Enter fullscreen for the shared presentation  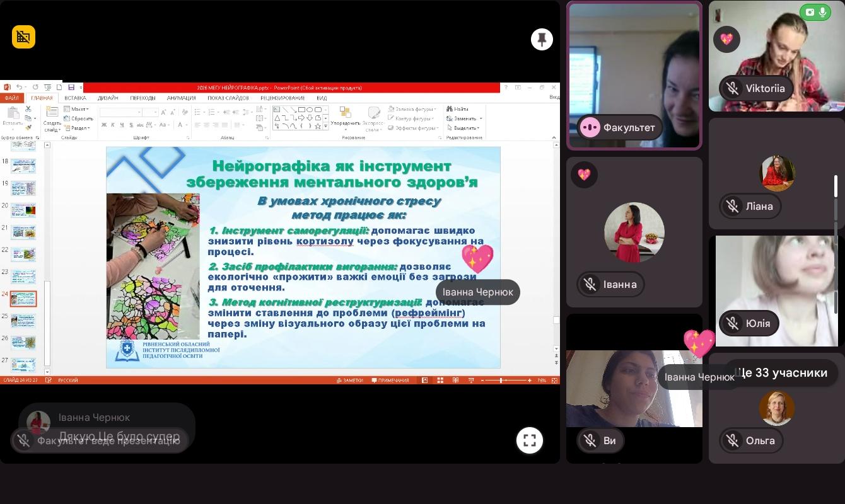pos(530,440)
